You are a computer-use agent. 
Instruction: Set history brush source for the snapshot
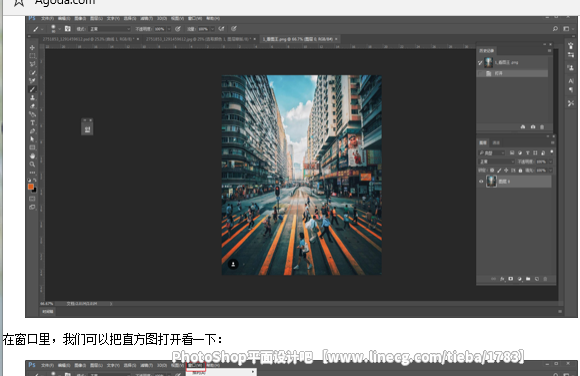[x=480, y=63]
